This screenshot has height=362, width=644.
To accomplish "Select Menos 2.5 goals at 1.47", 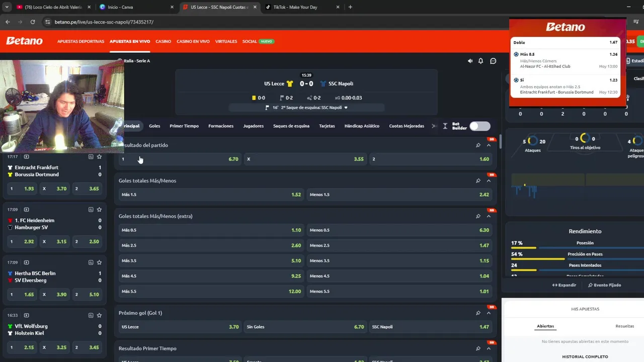I will [399, 245].
